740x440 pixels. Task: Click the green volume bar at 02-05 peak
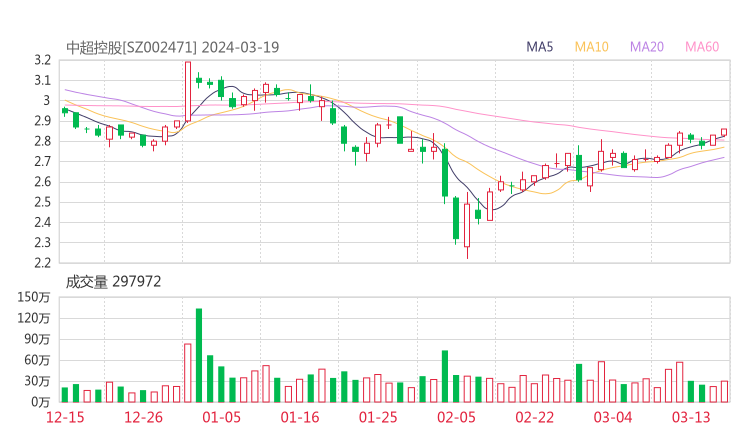click(445, 376)
